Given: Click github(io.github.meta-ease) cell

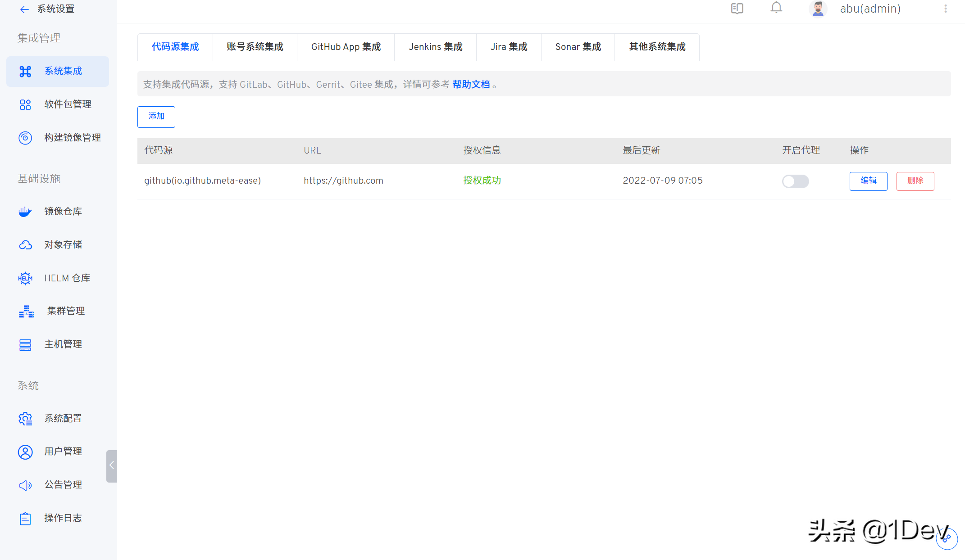Looking at the screenshot, I should tap(203, 181).
